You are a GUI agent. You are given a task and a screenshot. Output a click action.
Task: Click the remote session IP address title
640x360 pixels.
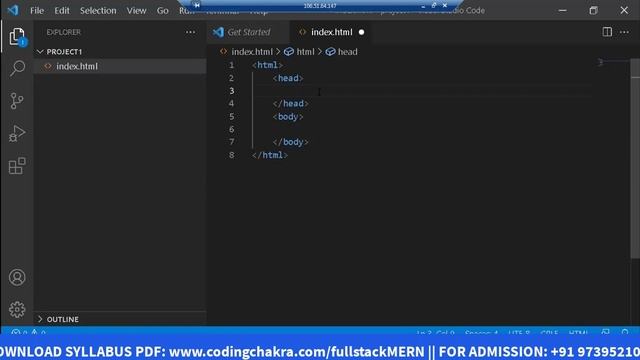tap(320, 6)
